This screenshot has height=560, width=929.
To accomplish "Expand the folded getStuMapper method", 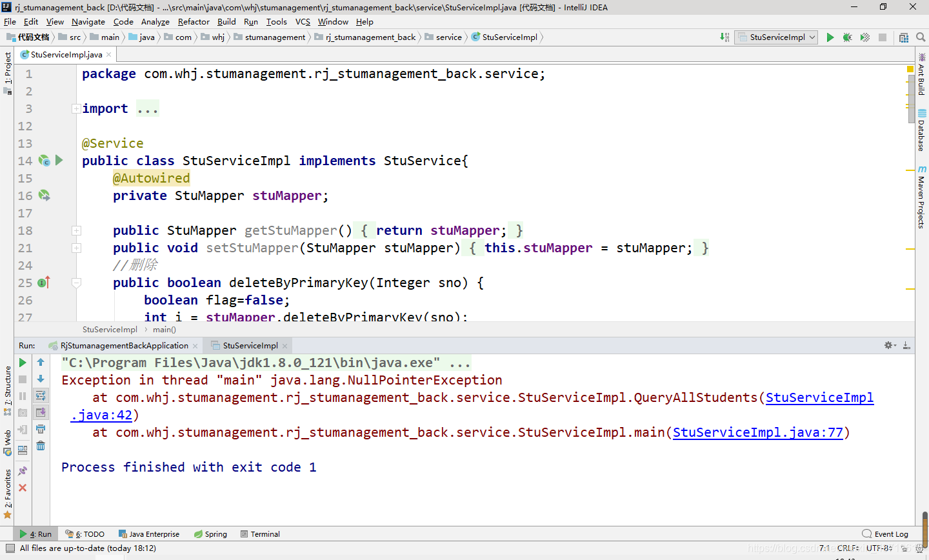I will coord(76,230).
